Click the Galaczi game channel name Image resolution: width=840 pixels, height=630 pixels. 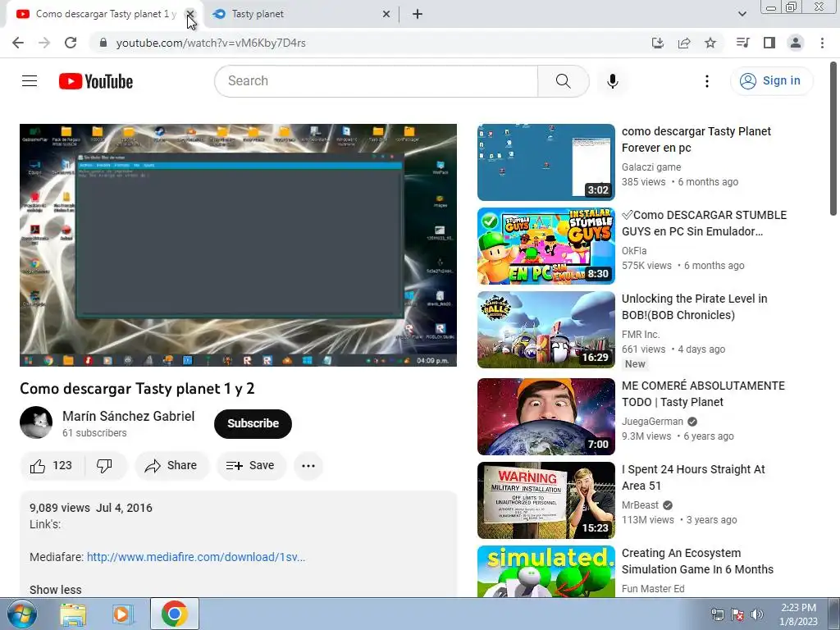pos(651,167)
